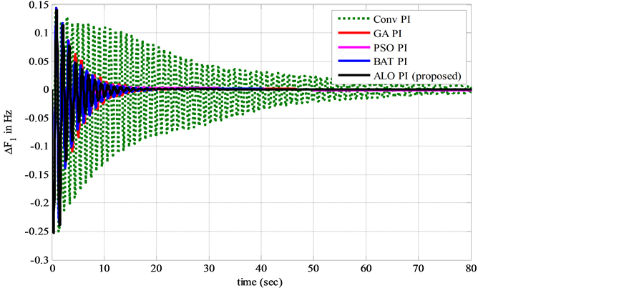
Task: Click the y-axis title left of plot
Action: pos(10,132)
